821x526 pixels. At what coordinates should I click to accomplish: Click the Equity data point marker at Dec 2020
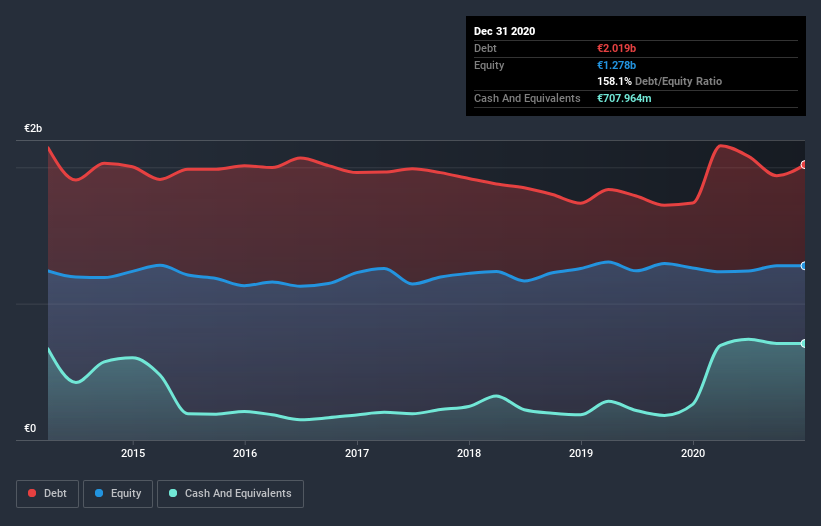point(804,266)
